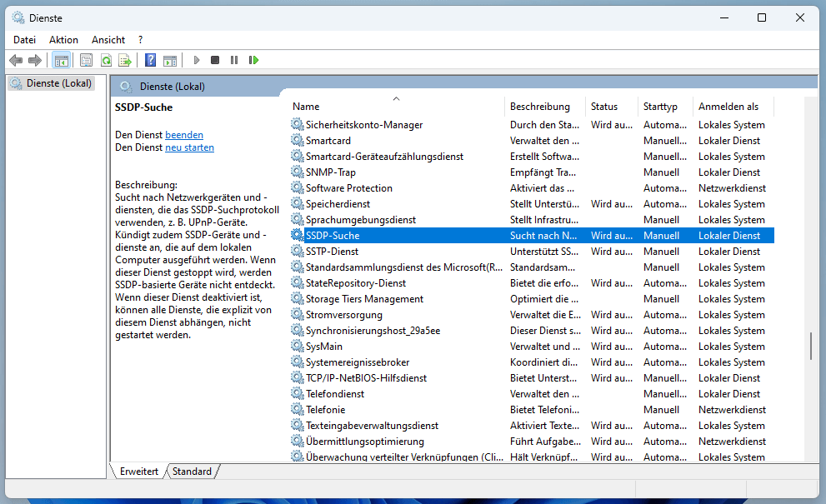Open the Ansicht menu
The image size is (826, 504).
pos(108,40)
